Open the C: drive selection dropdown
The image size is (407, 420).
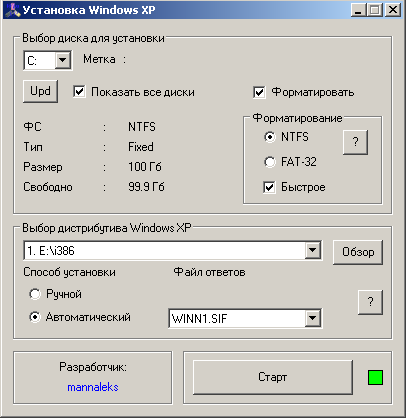[63, 61]
